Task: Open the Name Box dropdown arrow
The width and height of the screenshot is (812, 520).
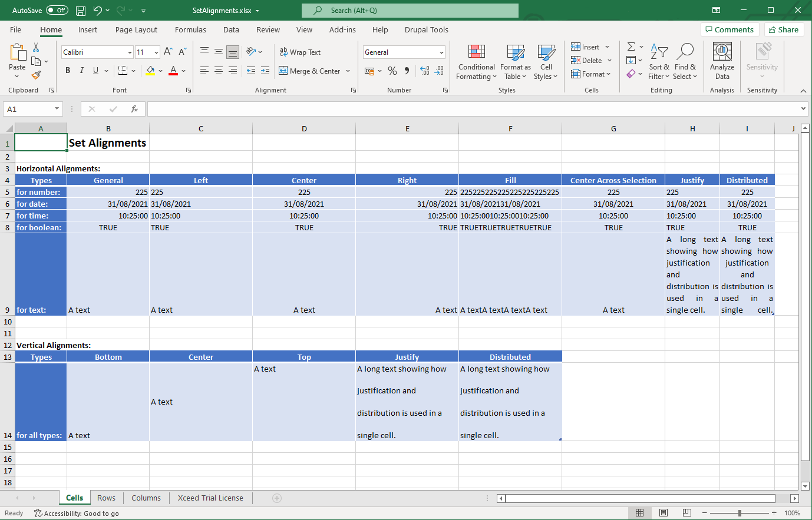Action: tap(57, 109)
